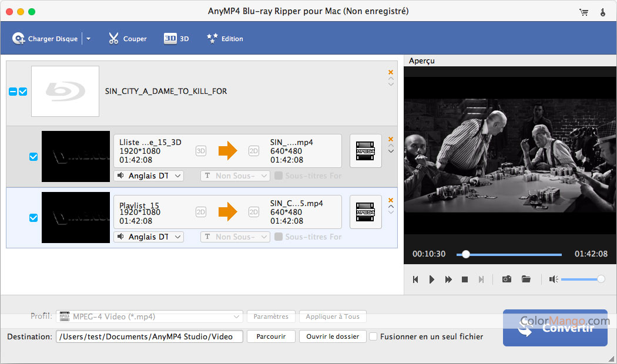Take a snapshot with camera icon
617x364 pixels.
pos(507,279)
